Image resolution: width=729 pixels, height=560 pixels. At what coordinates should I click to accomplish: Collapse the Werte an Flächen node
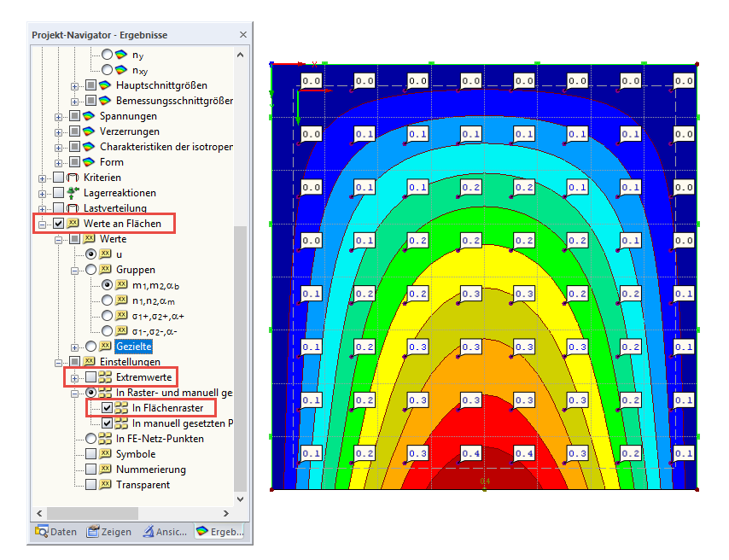(42, 225)
